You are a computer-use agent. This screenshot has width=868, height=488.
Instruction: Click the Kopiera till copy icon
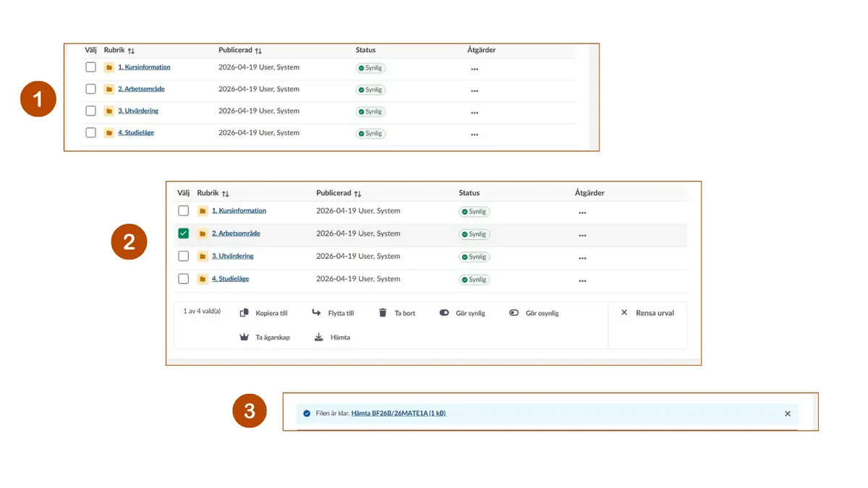(x=244, y=313)
